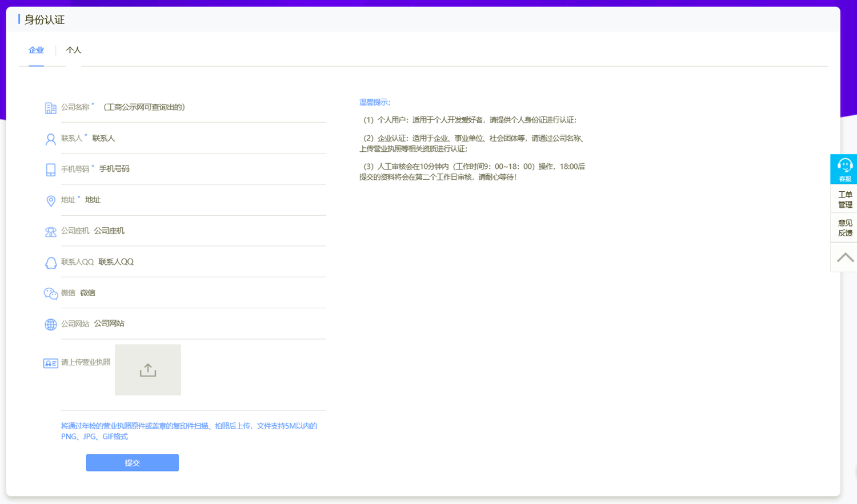Click the QQ penguin icon

tap(50, 263)
